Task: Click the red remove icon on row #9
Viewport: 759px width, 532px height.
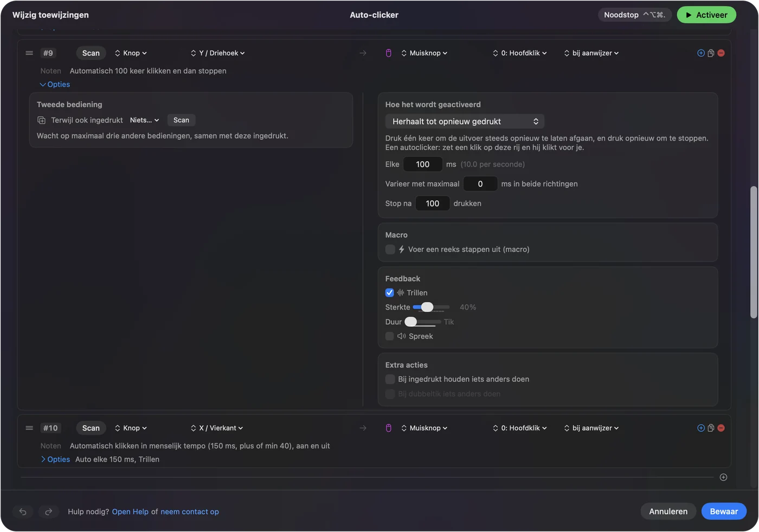Action: [x=721, y=53]
